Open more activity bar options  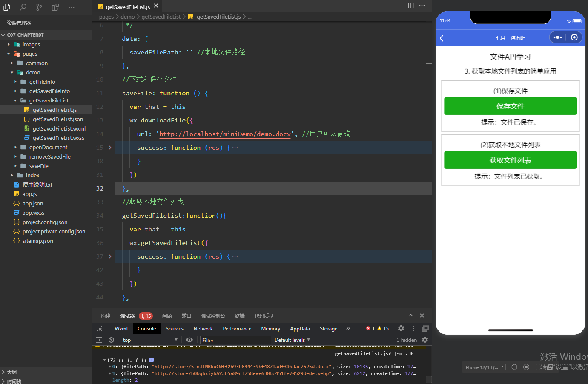tap(72, 7)
